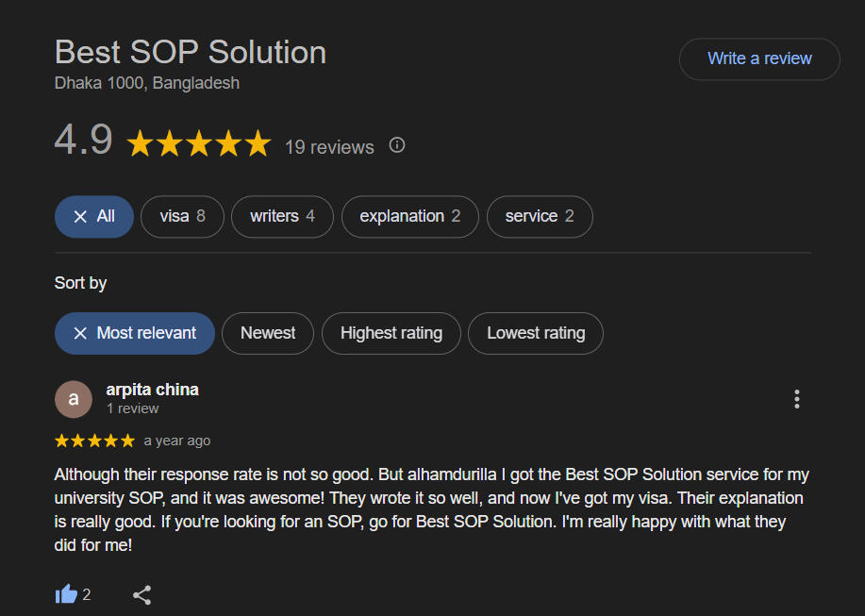Click arpita china's profile avatar
Viewport: 865px width, 616px height.
(74, 399)
